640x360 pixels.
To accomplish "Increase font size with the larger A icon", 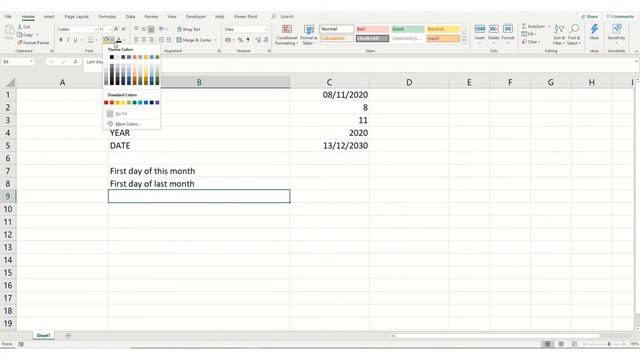I will coord(116,29).
